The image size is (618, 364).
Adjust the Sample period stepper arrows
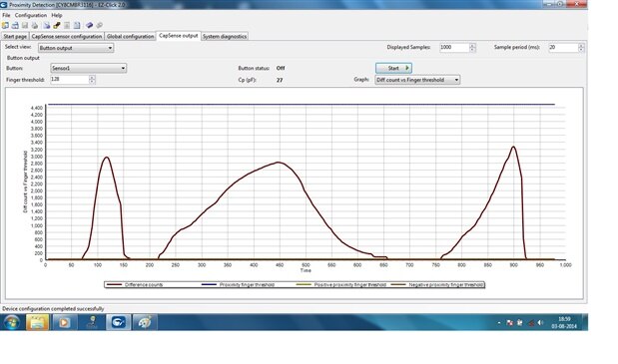click(x=581, y=48)
